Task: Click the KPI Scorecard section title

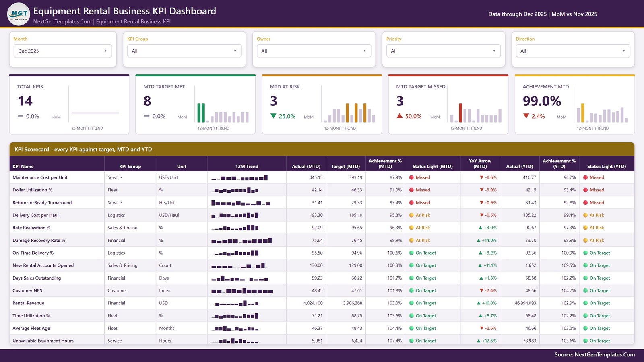Action: pos(83,149)
